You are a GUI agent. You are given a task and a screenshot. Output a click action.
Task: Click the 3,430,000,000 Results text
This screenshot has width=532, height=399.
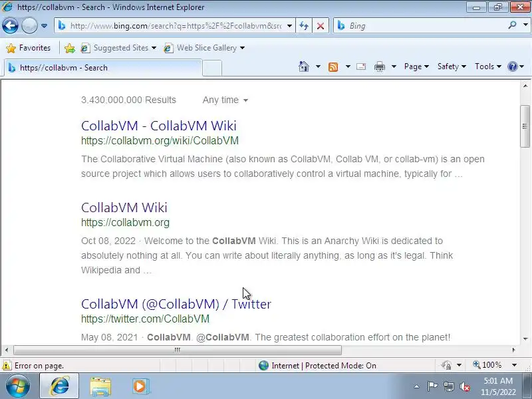(x=128, y=100)
